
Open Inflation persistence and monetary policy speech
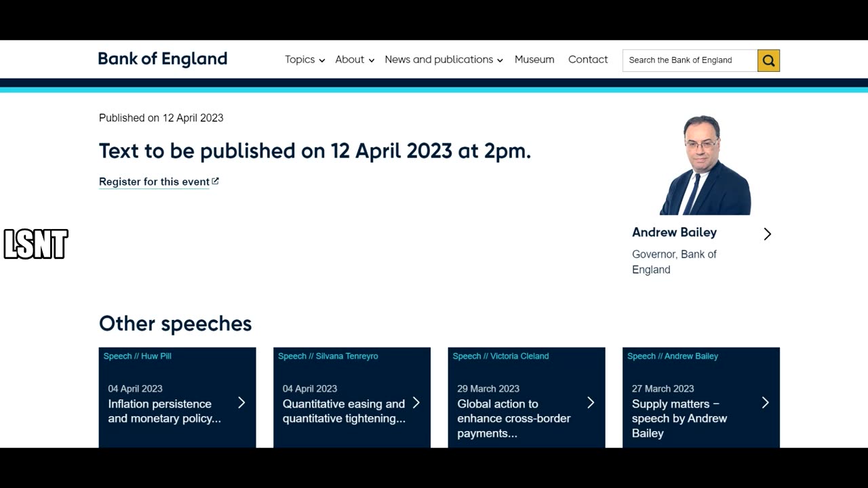(165, 411)
